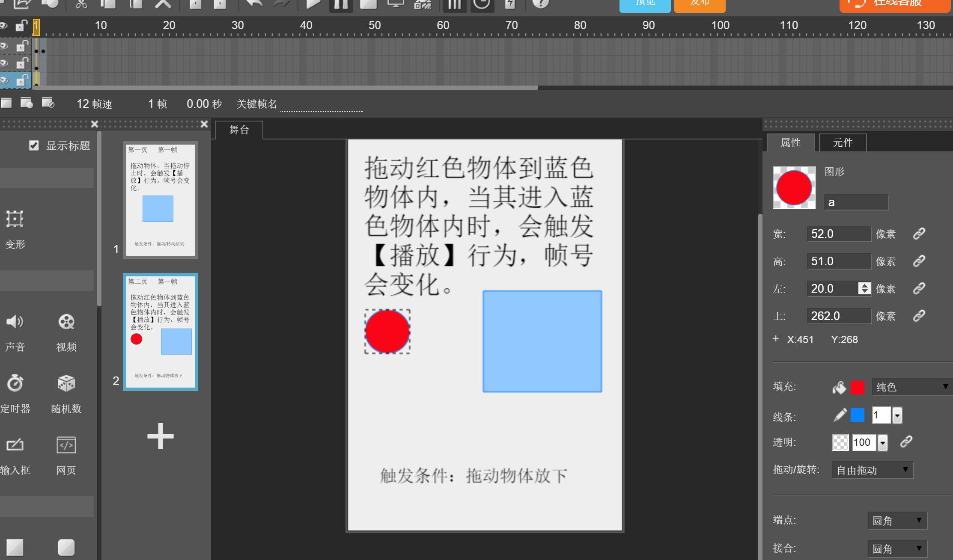953x560 pixels.
Task: Close the left tools panel with X
Action: pyautogui.click(x=95, y=124)
